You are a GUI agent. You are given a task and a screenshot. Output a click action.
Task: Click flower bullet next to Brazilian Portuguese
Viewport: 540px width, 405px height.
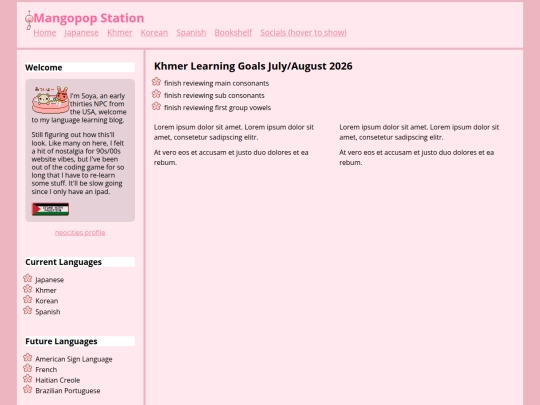click(x=28, y=389)
